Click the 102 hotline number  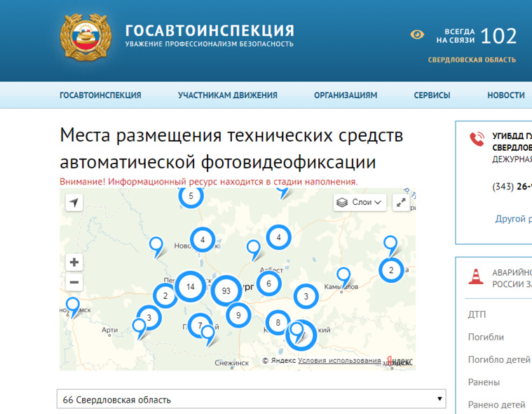point(499,36)
